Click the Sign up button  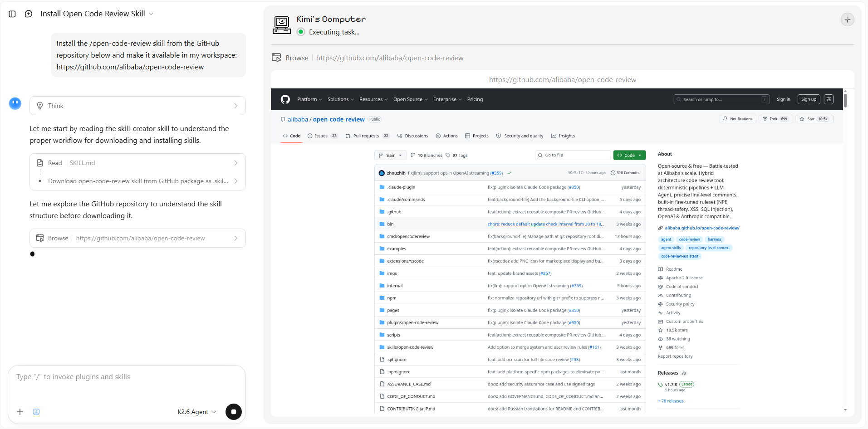tap(809, 99)
